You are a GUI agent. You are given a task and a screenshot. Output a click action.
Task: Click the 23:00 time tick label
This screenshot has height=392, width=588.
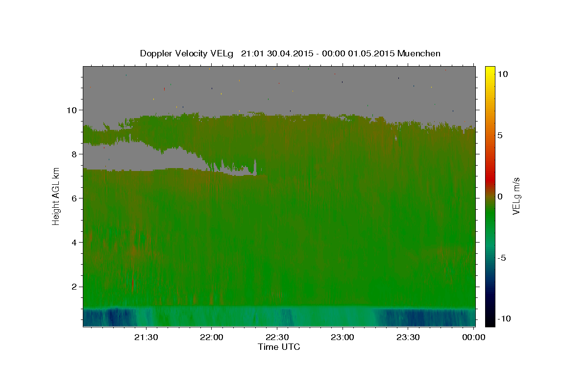(343, 337)
